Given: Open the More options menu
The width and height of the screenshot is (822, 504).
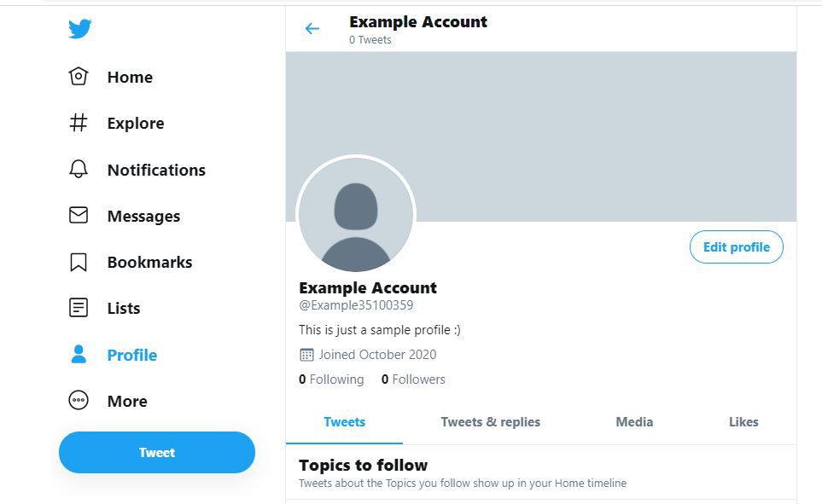Looking at the screenshot, I should [79, 401].
